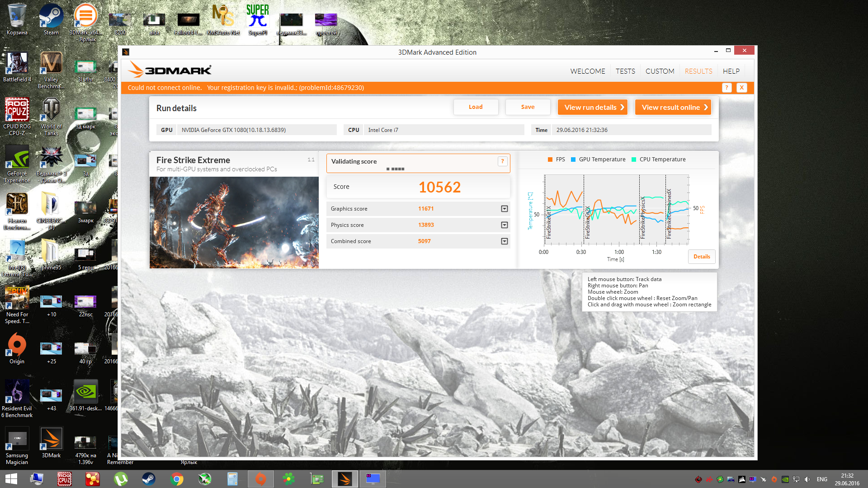Screen dimensions: 868x488
Task: Expand the Combined score details
Action: pyautogui.click(x=504, y=241)
